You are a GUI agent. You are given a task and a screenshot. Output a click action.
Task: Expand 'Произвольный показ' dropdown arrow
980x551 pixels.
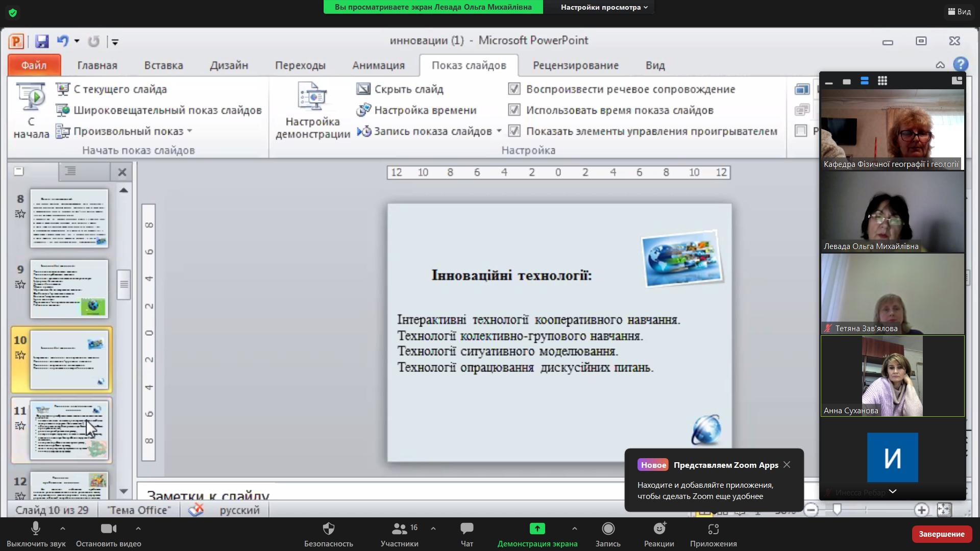click(190, 131)
